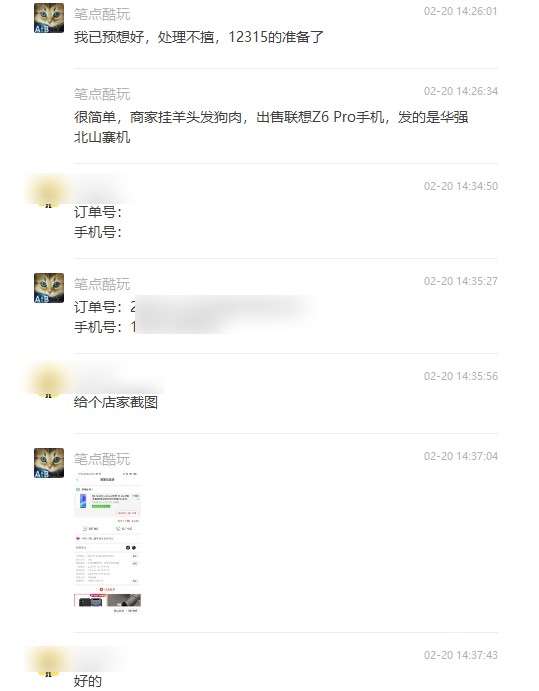This screenshot has width=539, height=691.
Task: Click username 笔点酷玩 above the blurred order number
Action: click(x=102, y=284)
